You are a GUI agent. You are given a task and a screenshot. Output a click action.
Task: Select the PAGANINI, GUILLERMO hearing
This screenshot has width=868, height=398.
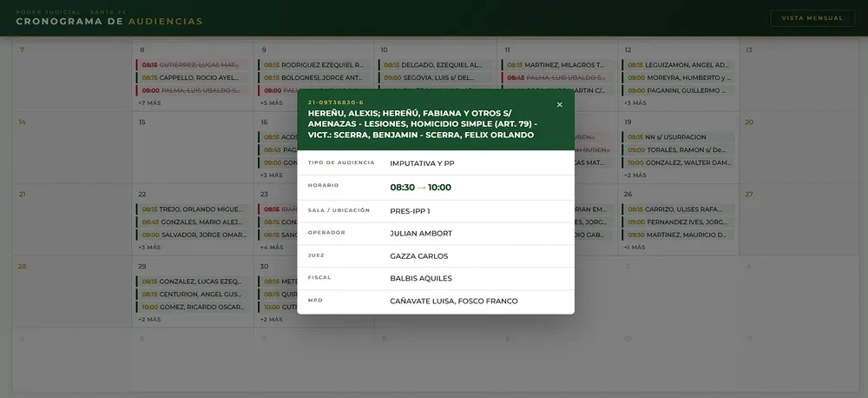678,90
